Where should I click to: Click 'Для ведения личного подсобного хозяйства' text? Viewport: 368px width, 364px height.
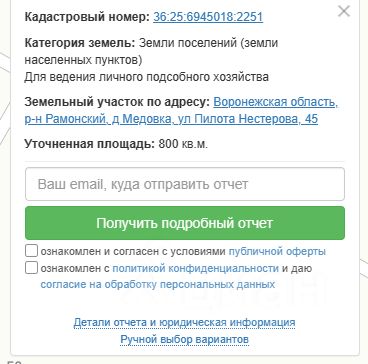(x=146, y=77)
